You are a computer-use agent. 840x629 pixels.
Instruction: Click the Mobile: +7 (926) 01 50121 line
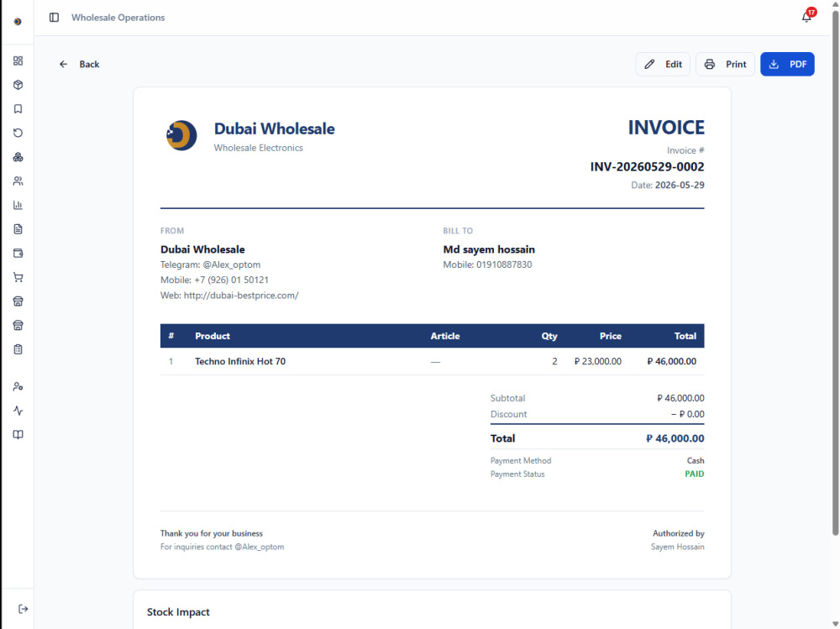pos(214,280)
